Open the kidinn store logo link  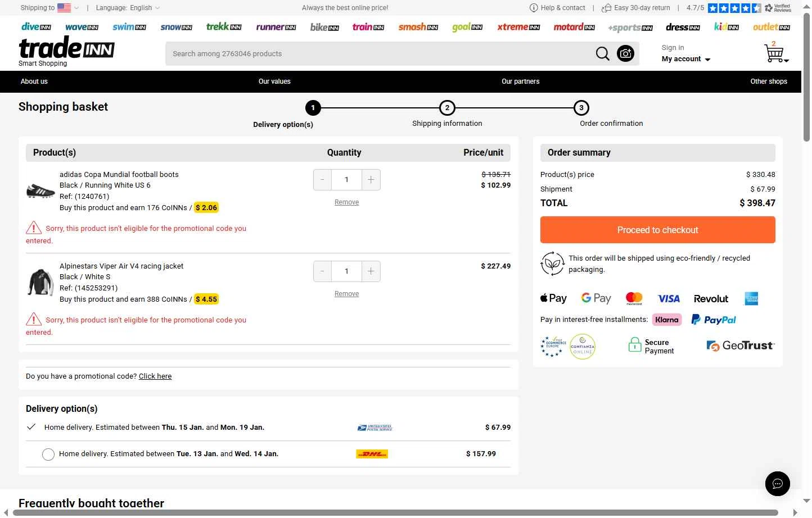pyautogui.click(x=727, y=27)
